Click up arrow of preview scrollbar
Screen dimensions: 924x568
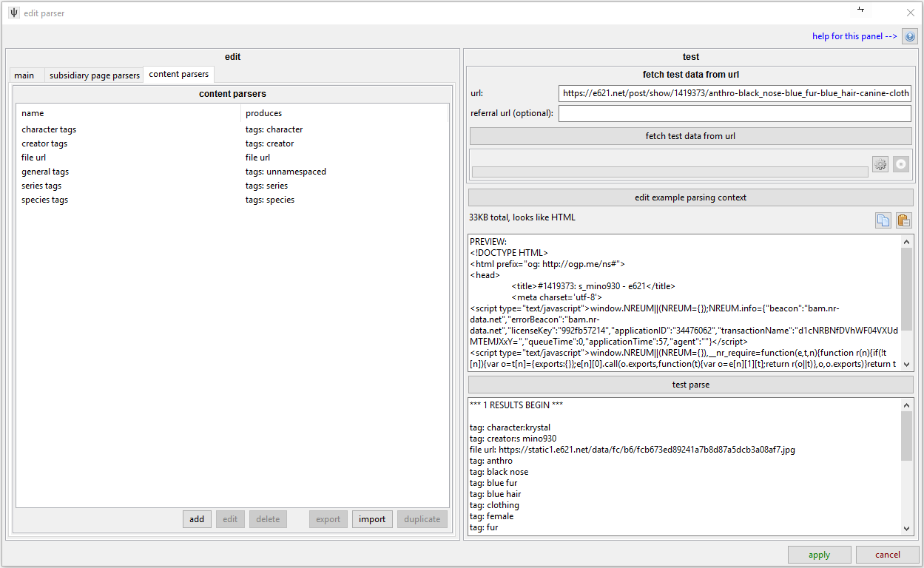(908, 241)
